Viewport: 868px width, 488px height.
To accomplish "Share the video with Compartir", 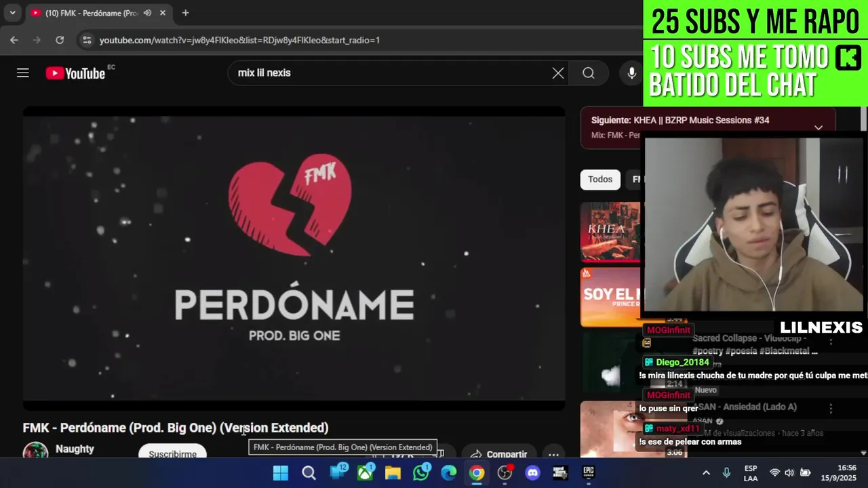I will tap(498, 453).
